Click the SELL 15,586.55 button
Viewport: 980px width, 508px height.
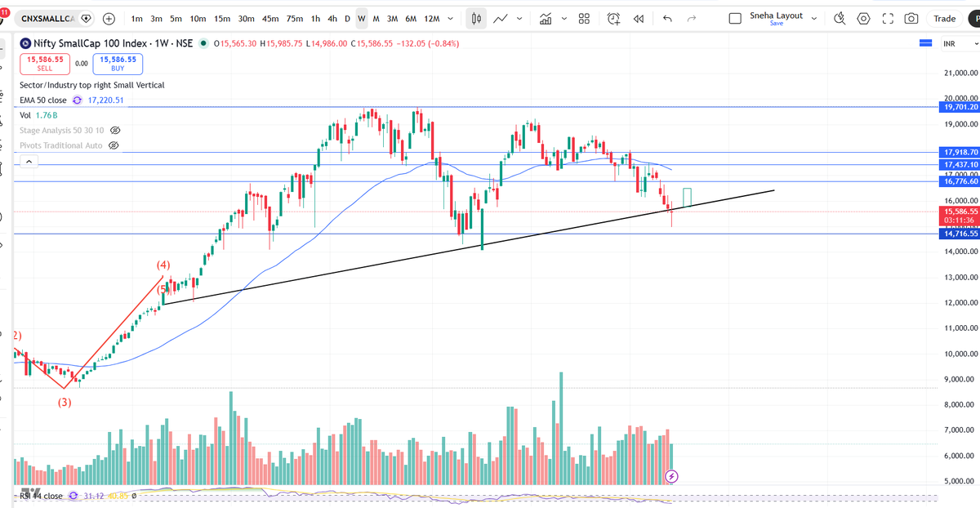tap(45, 63)
